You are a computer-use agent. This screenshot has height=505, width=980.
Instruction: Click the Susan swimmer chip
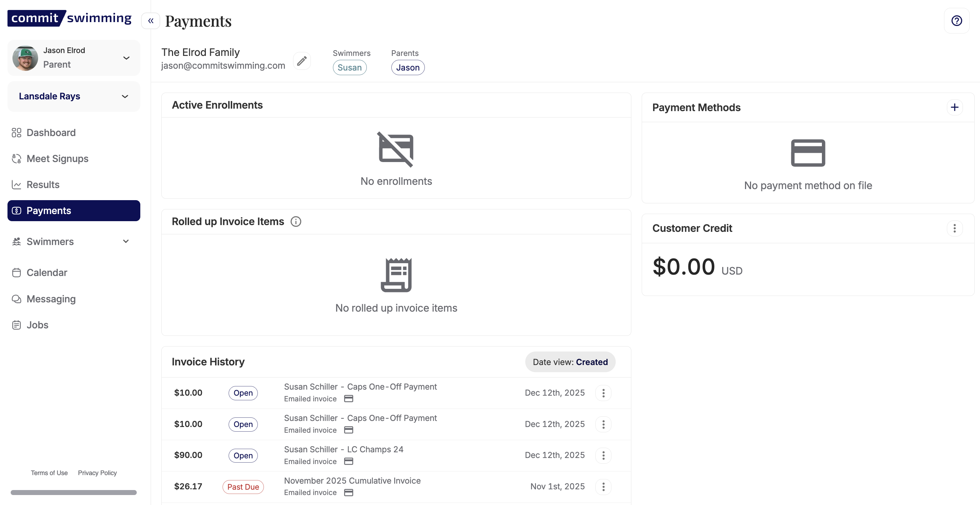coord(349,68)
